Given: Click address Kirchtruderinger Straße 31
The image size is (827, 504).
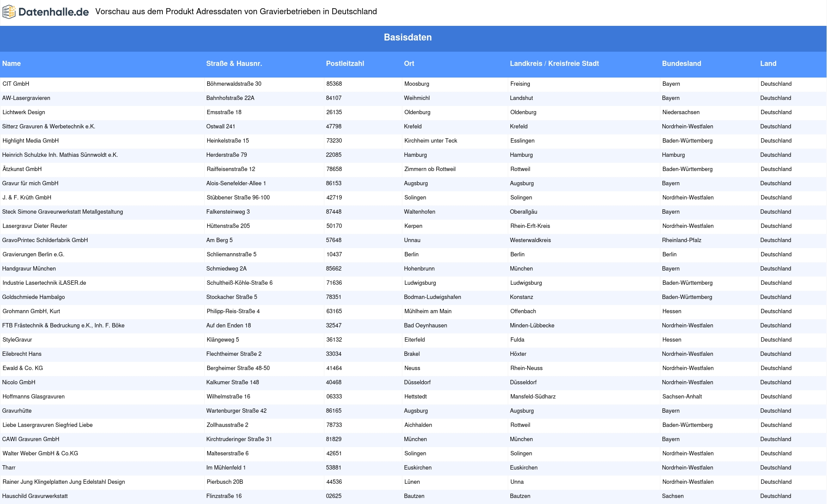Looking at the screenshot, I should point(239,439).
